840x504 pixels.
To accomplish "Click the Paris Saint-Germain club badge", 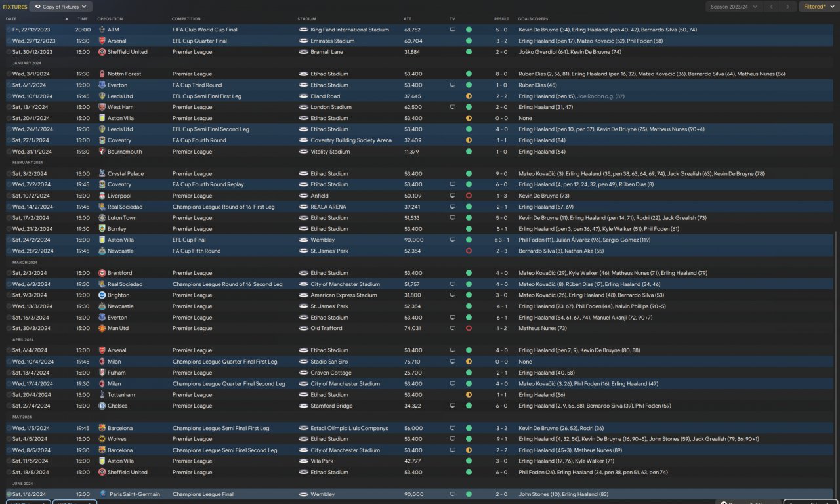I will pos(102,494).
